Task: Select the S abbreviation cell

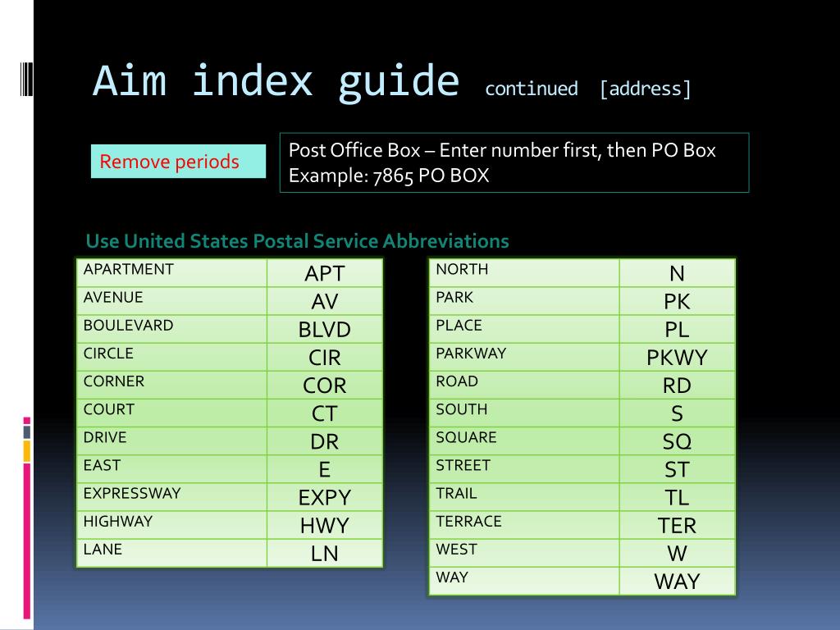Action: [x=677, y=413]
